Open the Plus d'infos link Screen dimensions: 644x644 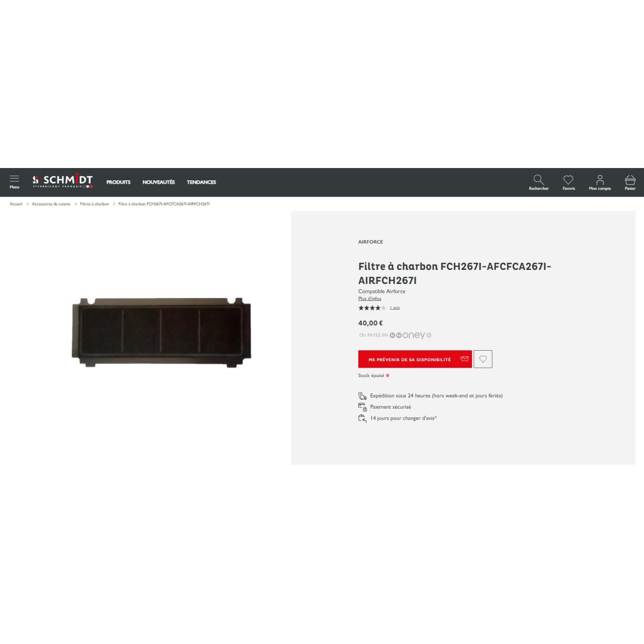point(369,299)
